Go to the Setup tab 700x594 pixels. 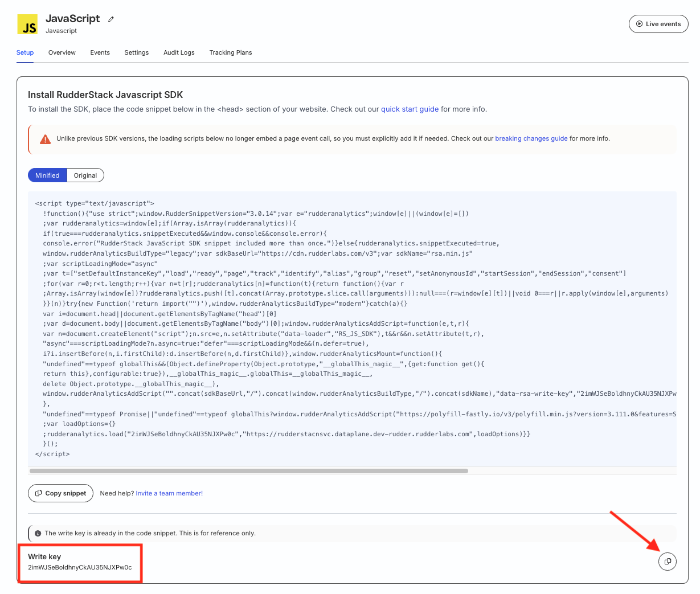click(x=25, y=52)
